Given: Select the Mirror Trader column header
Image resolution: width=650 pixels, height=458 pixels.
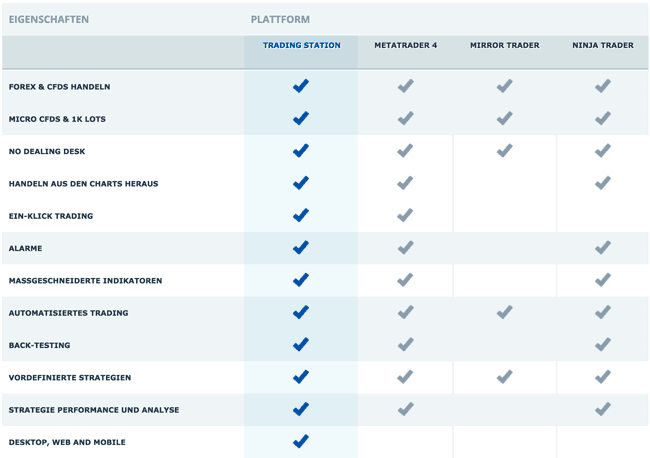Looking at the screenshot, I should coord(504,45).
